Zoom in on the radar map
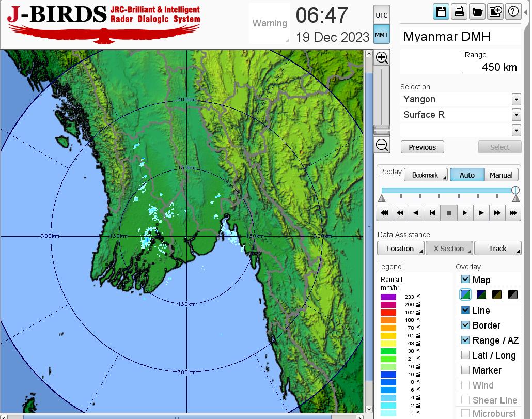The image size is (532, 419). click(x=382, y=57)
